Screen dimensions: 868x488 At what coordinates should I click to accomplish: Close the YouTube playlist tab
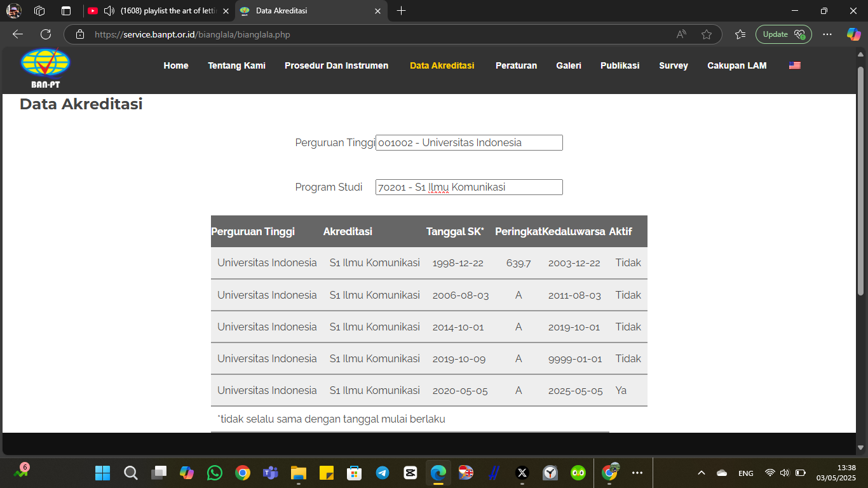pos(226,11)
